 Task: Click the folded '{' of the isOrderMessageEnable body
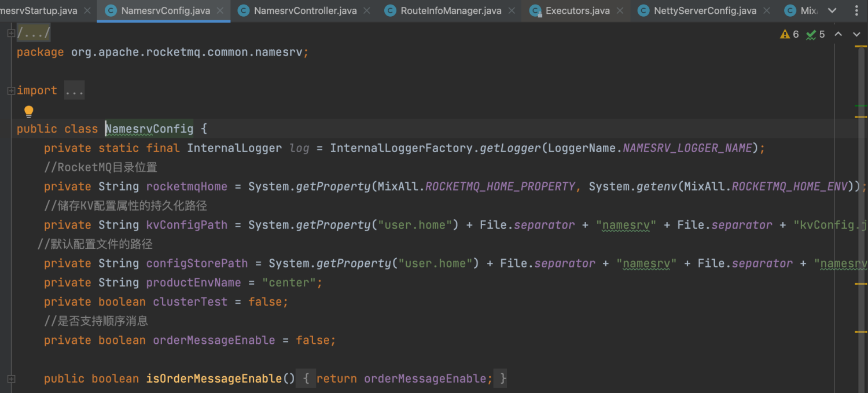pyautogui.click(x=307, y=379)
